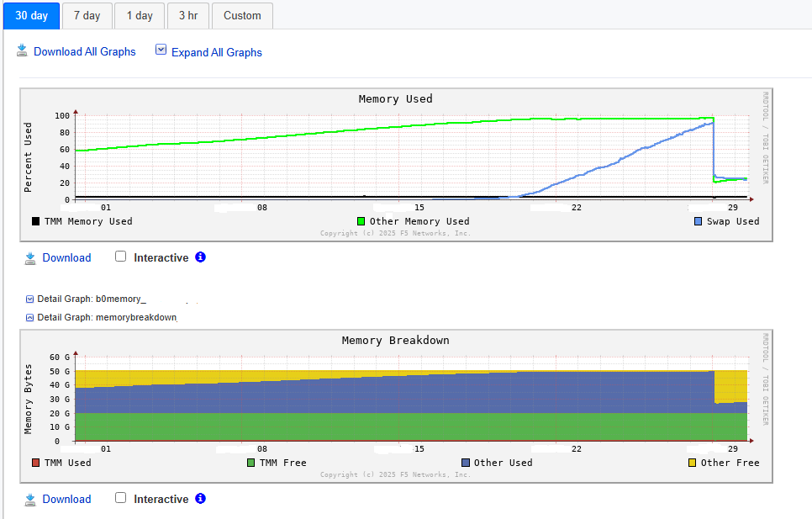Click the Download All Graphs icon
This screenshot has height=519, width=812.
pyautogui.click(x=22, y=51)
